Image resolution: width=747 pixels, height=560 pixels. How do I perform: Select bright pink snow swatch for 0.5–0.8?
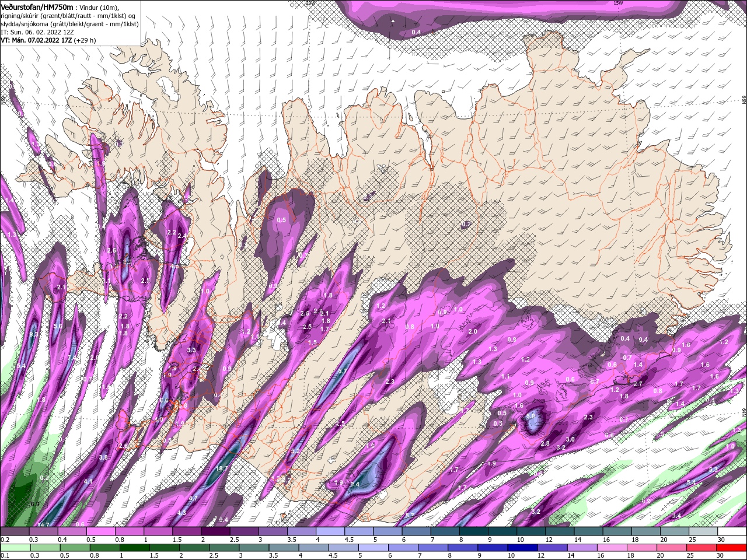100,531
